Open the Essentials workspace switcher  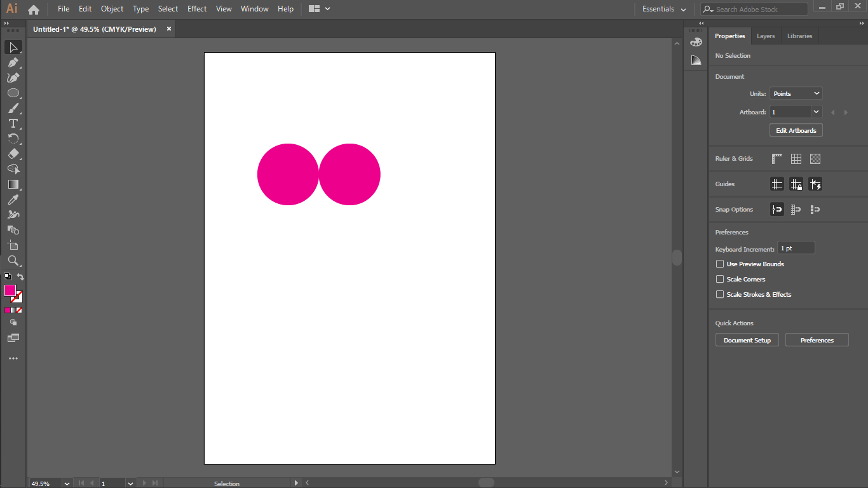pyautogui.click(x=664, y=9)
